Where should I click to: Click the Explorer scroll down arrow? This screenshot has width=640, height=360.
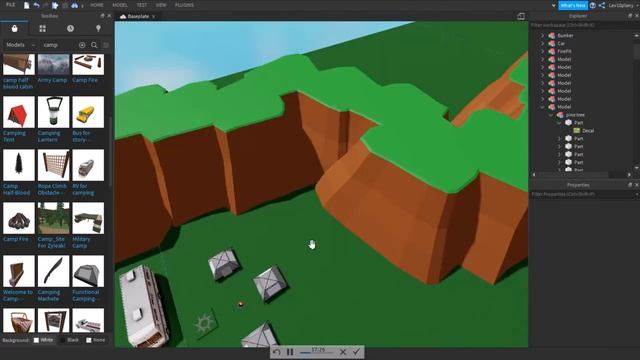(x=637, y=168)
